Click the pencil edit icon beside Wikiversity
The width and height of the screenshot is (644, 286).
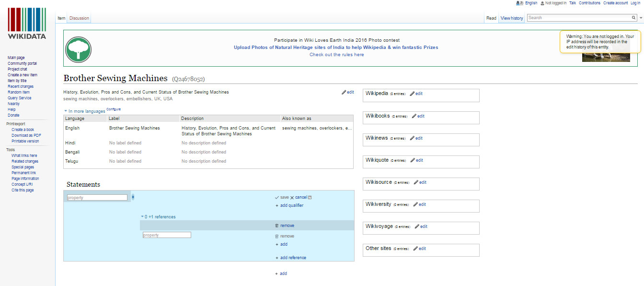pos(415,204)
